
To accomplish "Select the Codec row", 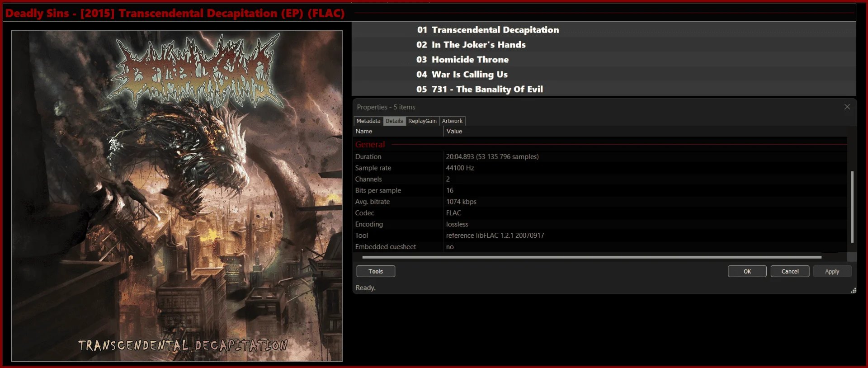I will [600, 213].
